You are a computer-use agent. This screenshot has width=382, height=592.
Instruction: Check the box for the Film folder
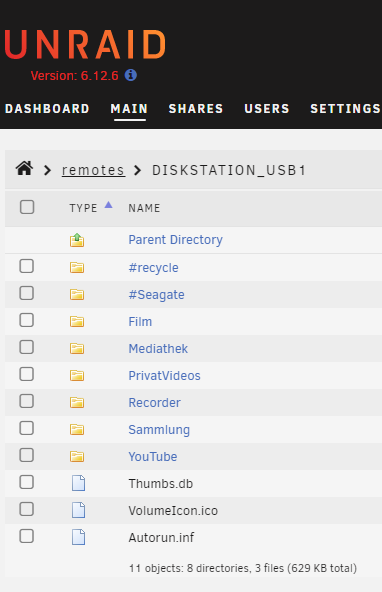point(27,320)
